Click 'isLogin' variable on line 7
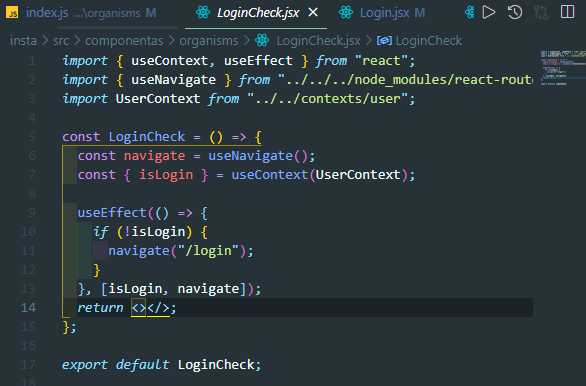 pos(166,175)
